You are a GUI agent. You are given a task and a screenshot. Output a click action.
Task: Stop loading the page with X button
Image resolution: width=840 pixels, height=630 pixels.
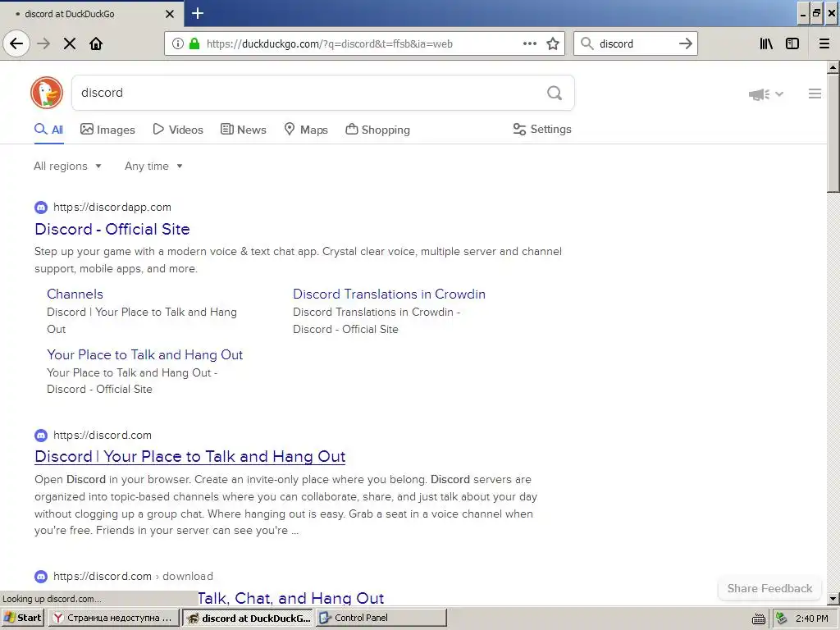coord(70,44)
